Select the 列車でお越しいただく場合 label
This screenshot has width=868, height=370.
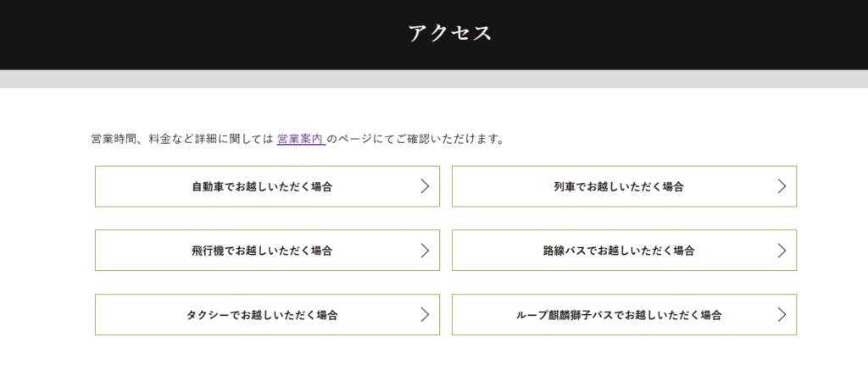point(613,186)
